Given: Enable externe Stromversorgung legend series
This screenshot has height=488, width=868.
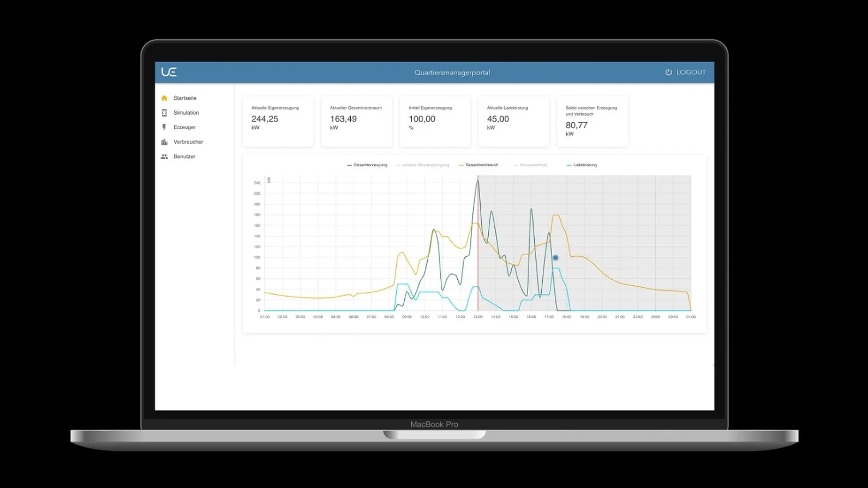Looking at the screenshot, I should click(423, 165).
